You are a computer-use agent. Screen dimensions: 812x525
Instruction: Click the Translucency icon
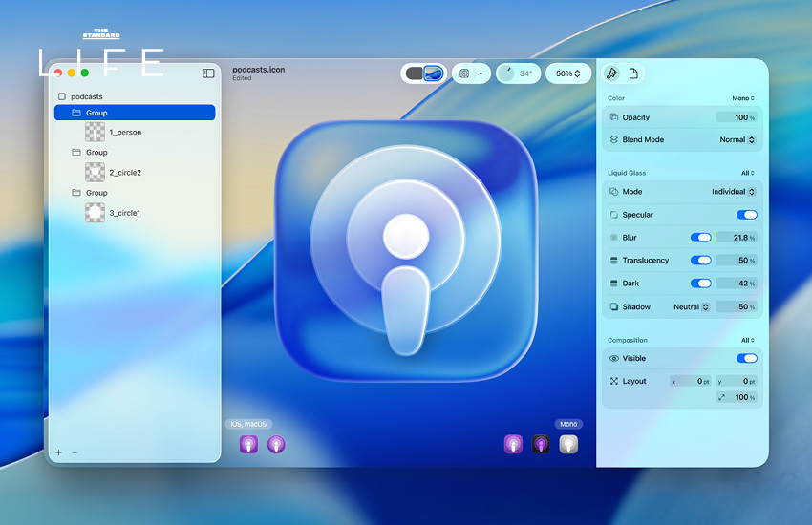(613, 261)
